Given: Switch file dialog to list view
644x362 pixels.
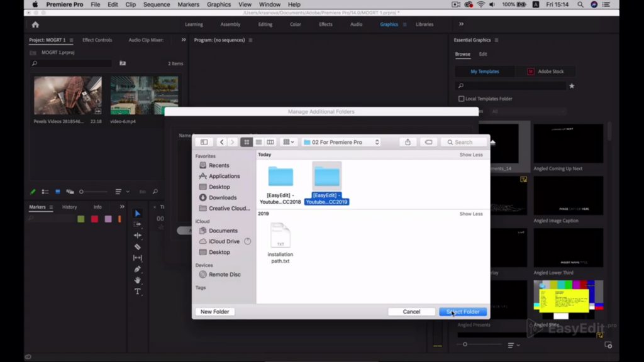Looking at the screenshot, I should click(x=258, y=142).
